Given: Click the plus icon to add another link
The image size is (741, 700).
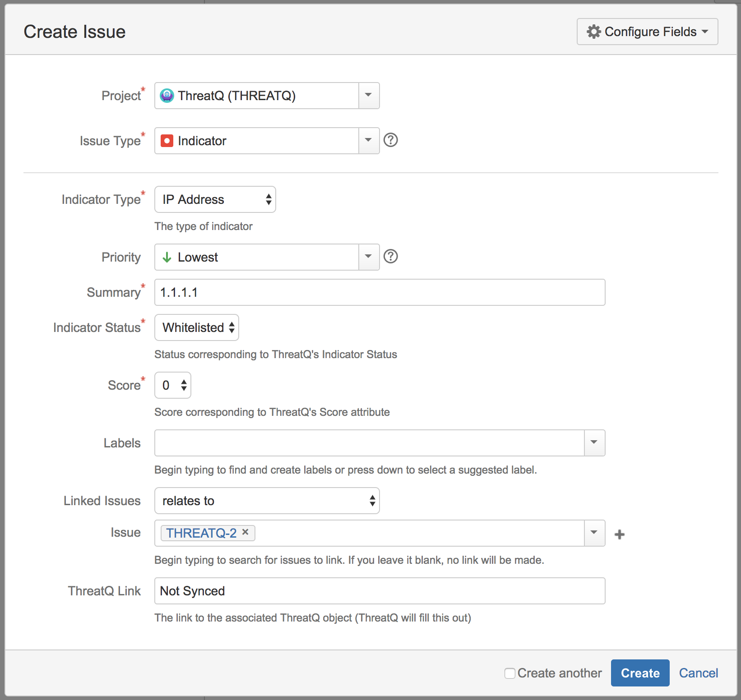Looking at the screenshot, I should coord(620,534).
